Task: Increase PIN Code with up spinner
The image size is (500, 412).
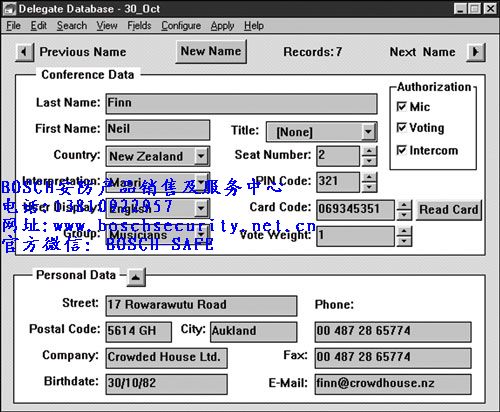Action: click(369, 177)
